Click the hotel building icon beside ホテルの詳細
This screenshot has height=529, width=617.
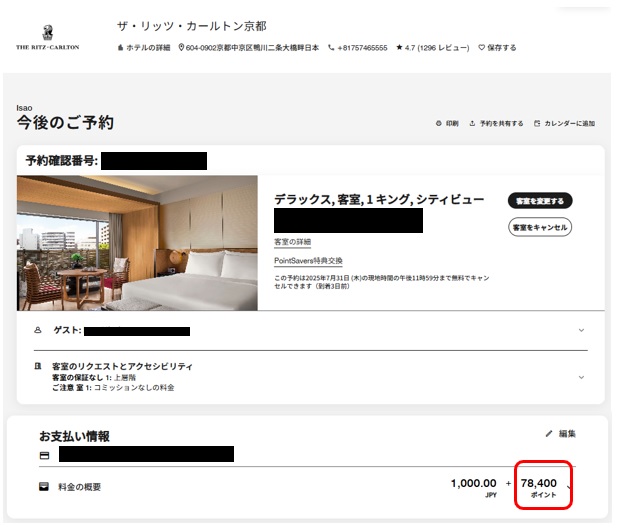tap(120, 48)
